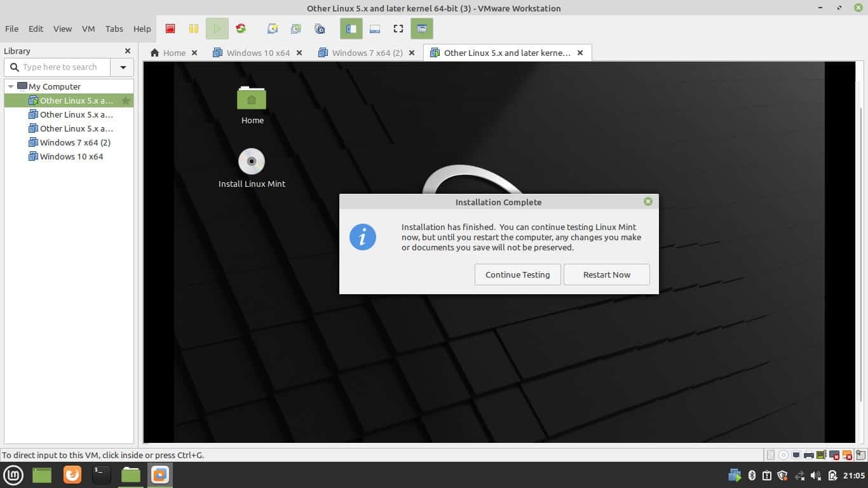Toggle the thumbnail bar toolbar button

pos(374,29)
